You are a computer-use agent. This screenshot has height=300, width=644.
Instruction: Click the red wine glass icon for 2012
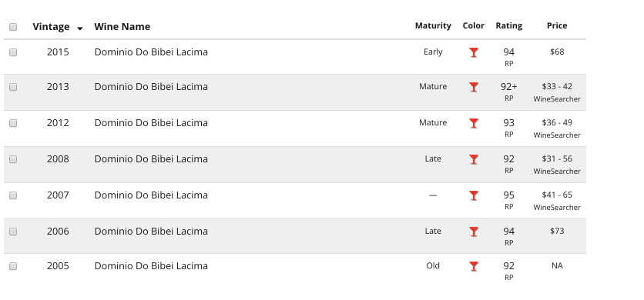[474, 123]
